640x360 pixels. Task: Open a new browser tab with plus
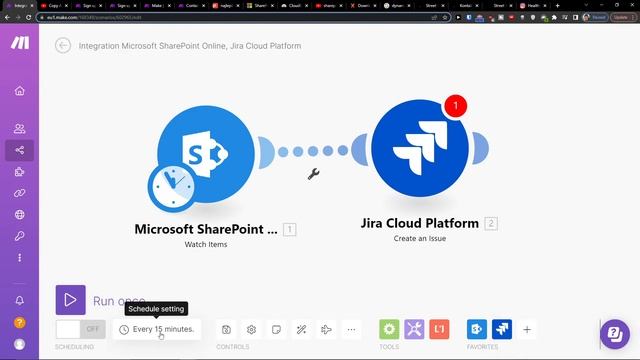(558, 6)
